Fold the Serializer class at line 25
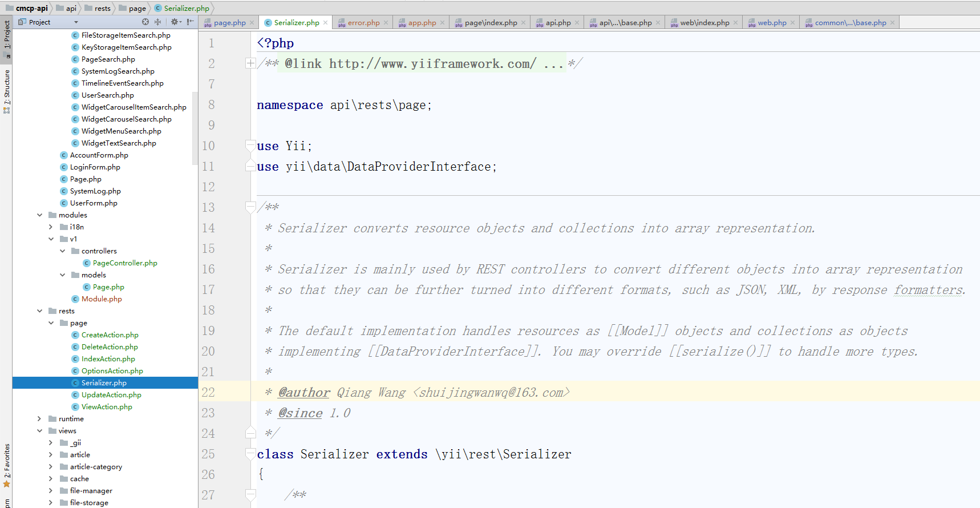Image resolution: width=980 pixels, height=508 pixels. coord(250,454)
